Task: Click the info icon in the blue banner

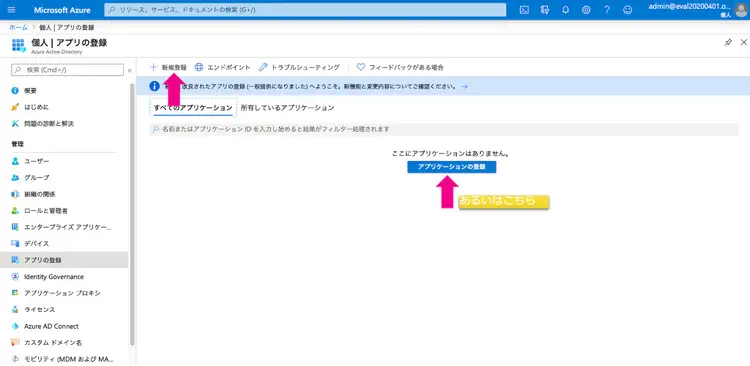Action: tap(154, 86)
